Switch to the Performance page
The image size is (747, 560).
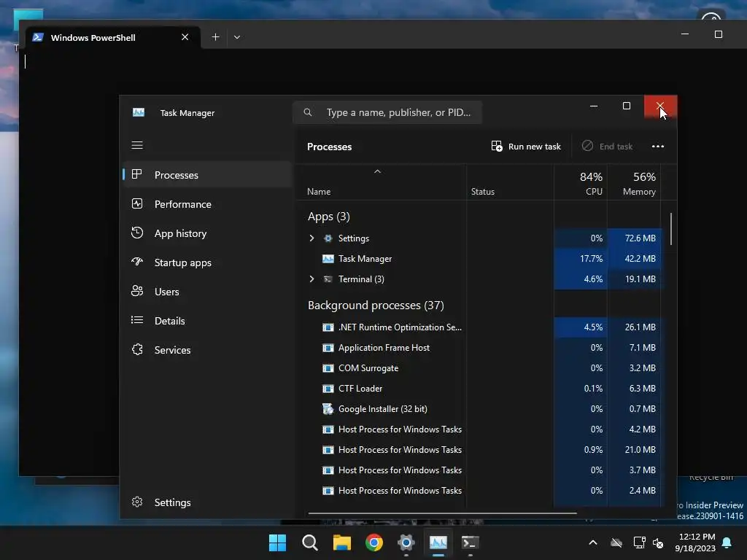click(x=207, y=204)
